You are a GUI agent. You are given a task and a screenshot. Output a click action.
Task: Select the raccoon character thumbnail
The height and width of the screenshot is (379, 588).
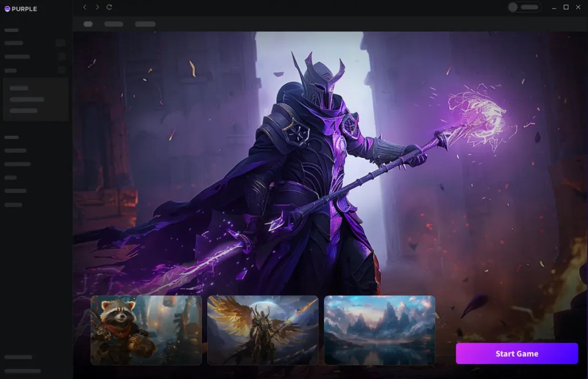(x=146, y=330)
